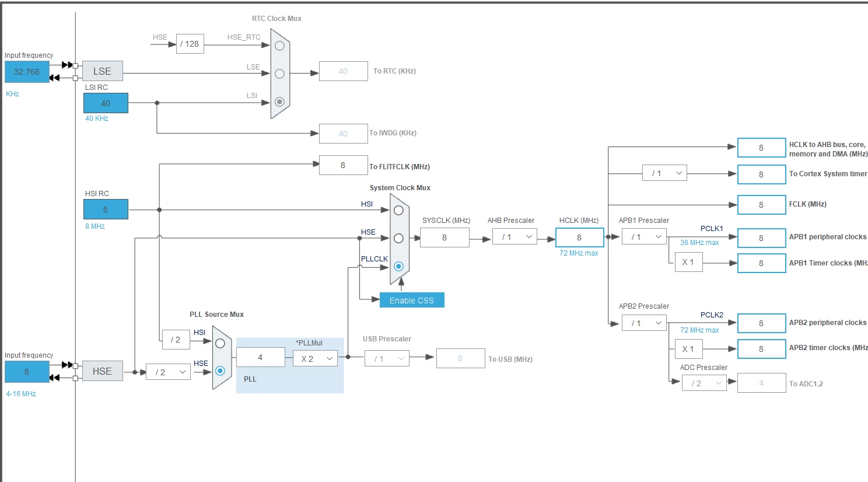The width and height of the screenshot is (868, 482).
Task: Select HSE_RTC radio in RTC Clock Mux
Action: pyautogui.click(x=279, y=46)
